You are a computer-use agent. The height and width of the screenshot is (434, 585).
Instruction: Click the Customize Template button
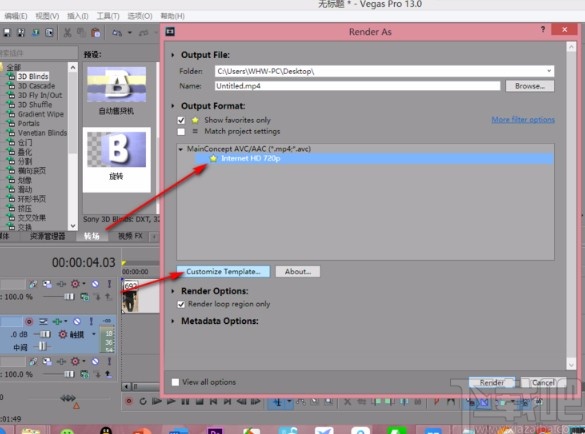coord(223,271)
